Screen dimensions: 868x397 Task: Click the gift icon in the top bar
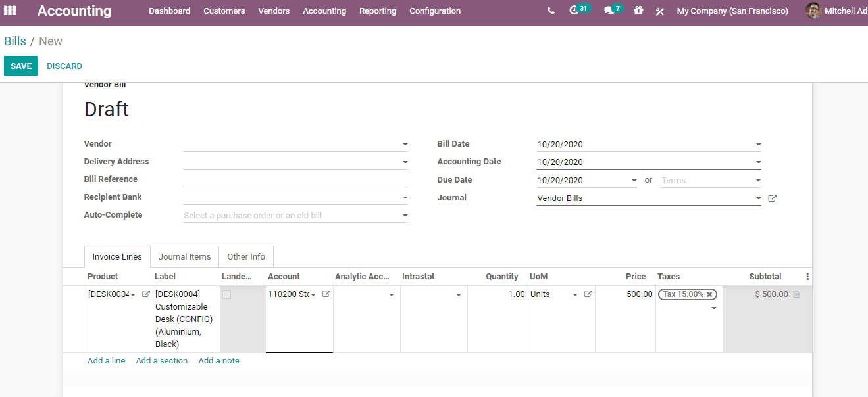pyautogui.click(x=638, y=11)
